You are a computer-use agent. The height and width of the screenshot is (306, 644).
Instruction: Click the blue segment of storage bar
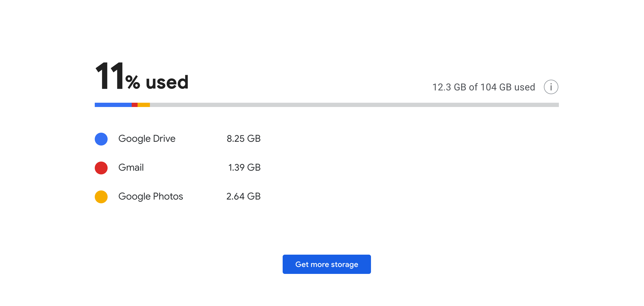click(113, 105)
